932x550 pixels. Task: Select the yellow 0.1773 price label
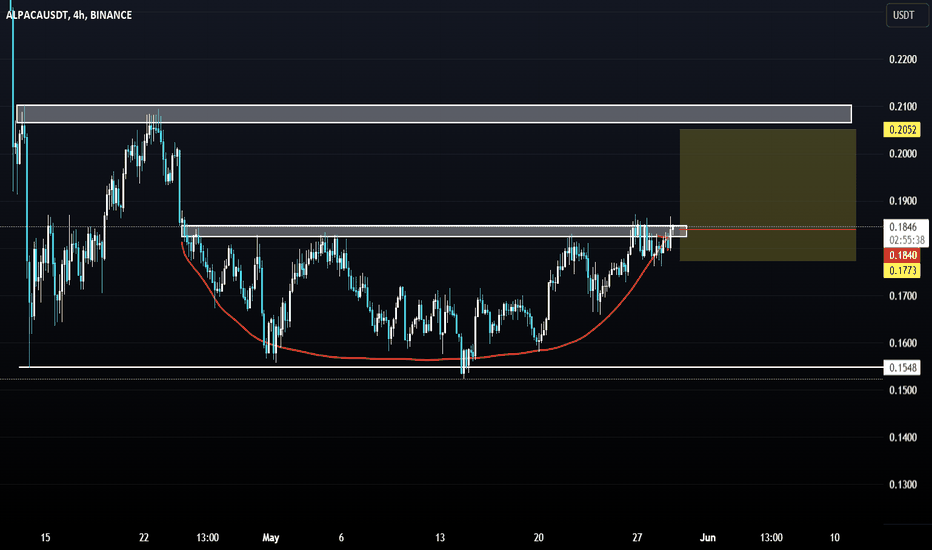click(x=902, y=271)
